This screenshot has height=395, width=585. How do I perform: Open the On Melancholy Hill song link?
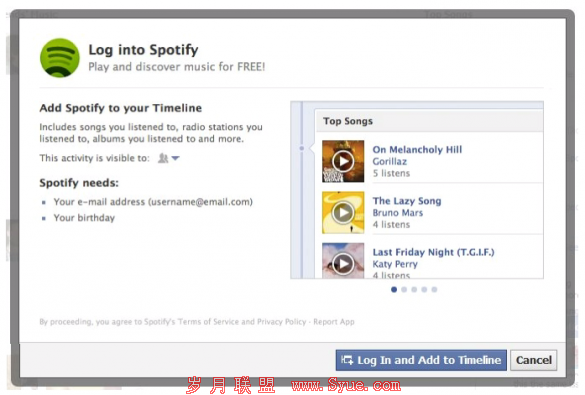pos(417,150)
